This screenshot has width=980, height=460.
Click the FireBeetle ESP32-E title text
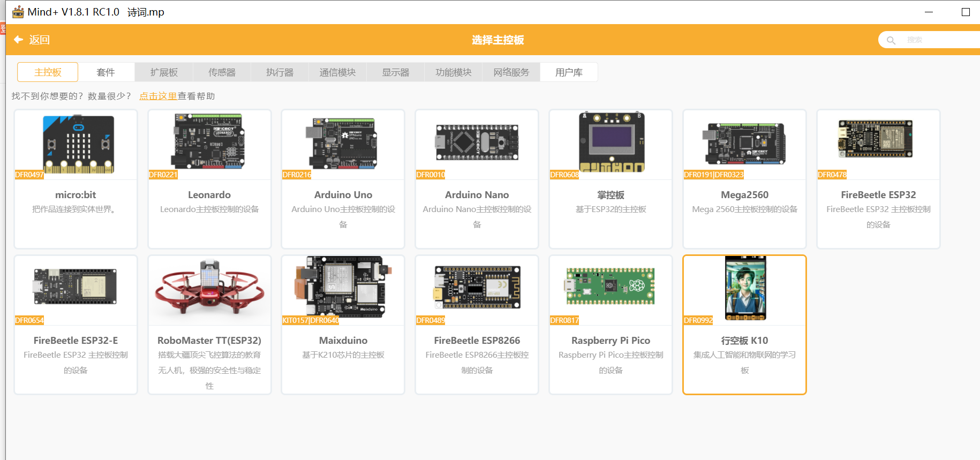pyautogui.click(x=76, y=341)
